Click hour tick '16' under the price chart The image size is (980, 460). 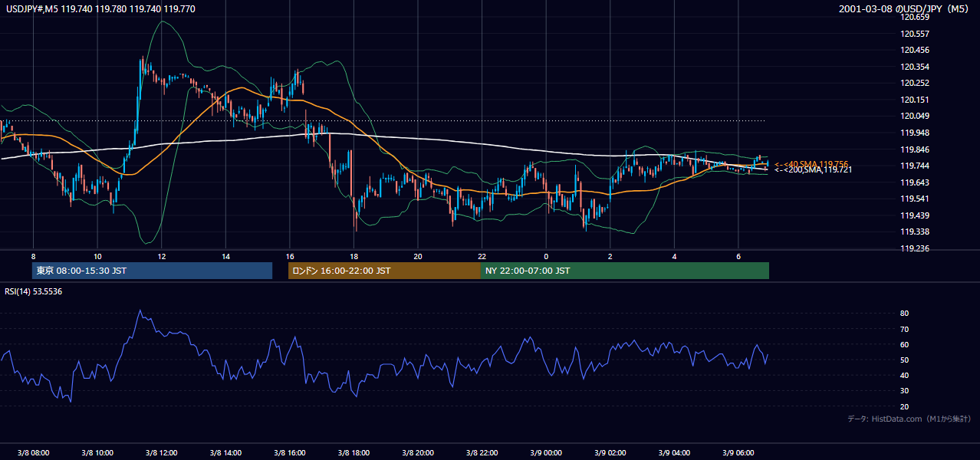290,256
